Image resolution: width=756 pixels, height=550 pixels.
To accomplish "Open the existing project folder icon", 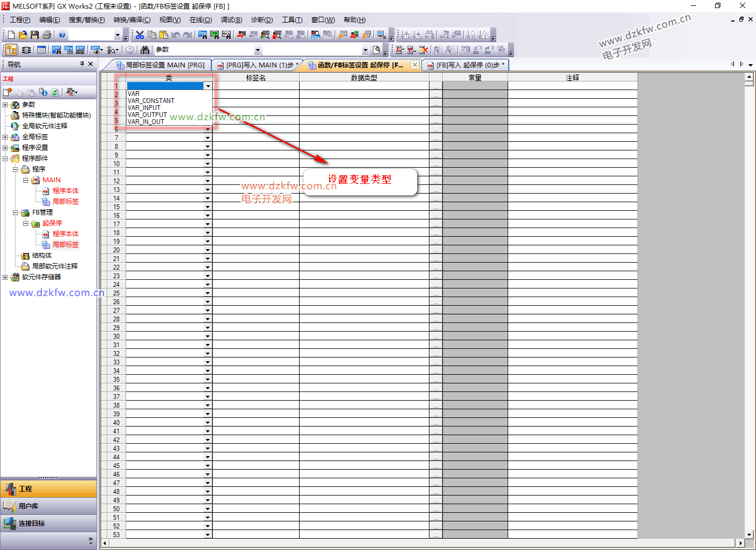I will [x=23, y=35].
